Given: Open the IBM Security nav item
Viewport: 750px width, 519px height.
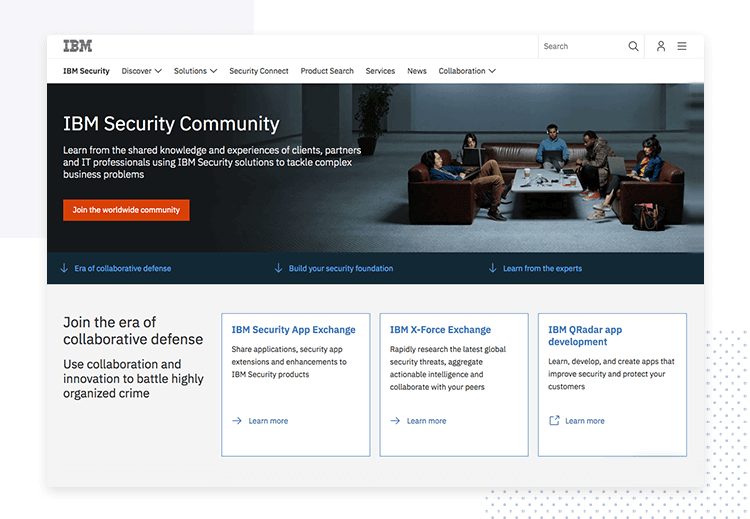Looking at the screenshot, I should 86,71.
